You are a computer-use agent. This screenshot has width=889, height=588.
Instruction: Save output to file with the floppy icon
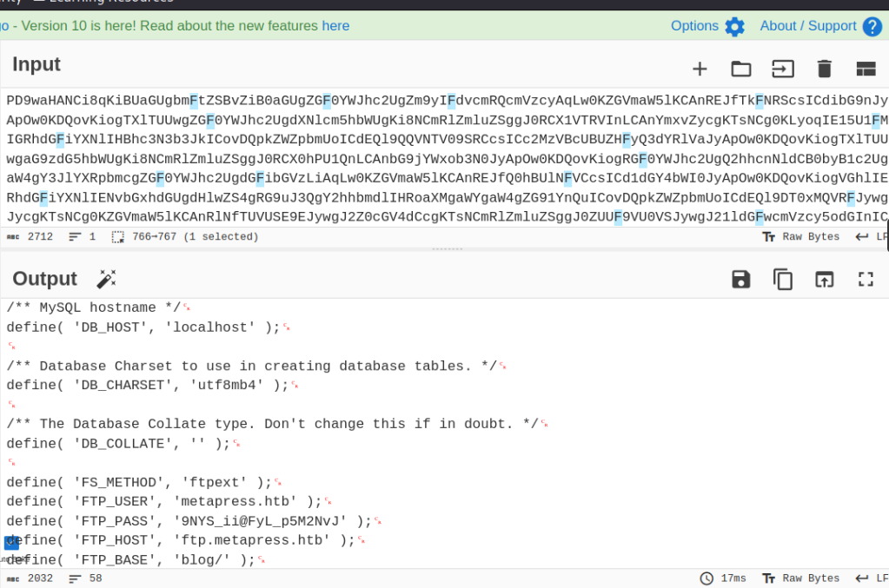click(741, 280)
